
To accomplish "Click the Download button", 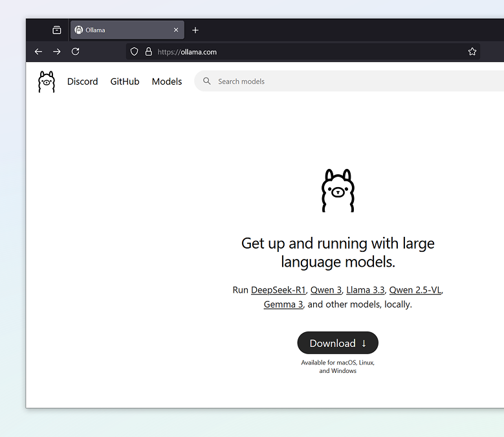I will [338, 343].
